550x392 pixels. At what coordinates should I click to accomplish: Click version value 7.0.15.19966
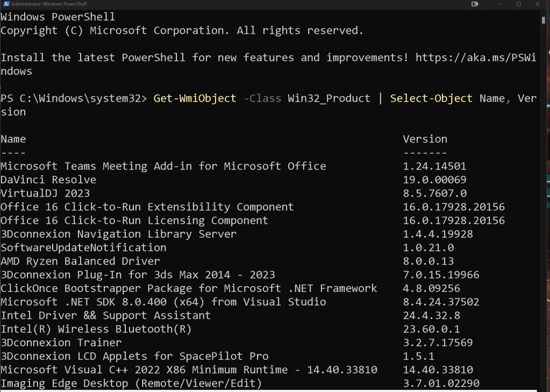(441, 275)
